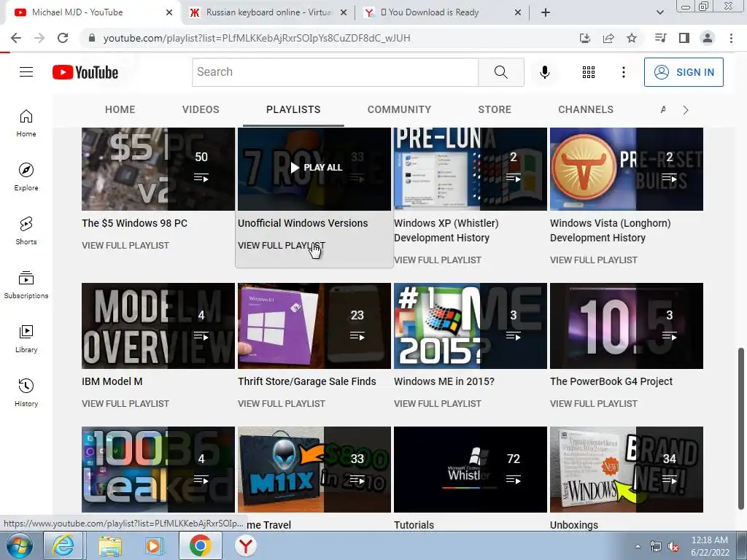The height and width of the screenshot is (560, 747).
Task: Click the browser address bar URL
Action: click(257, 38)
